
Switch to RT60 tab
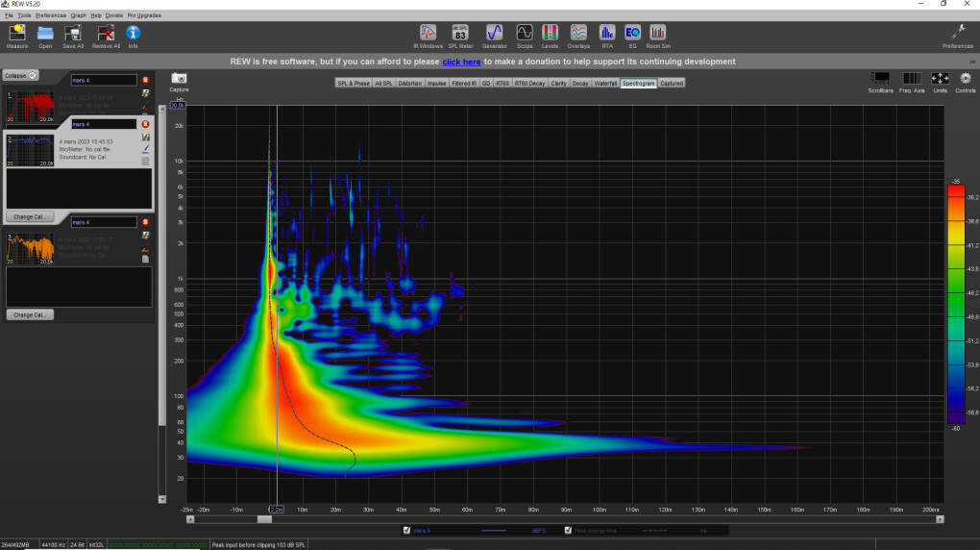(x=502, y=84)
